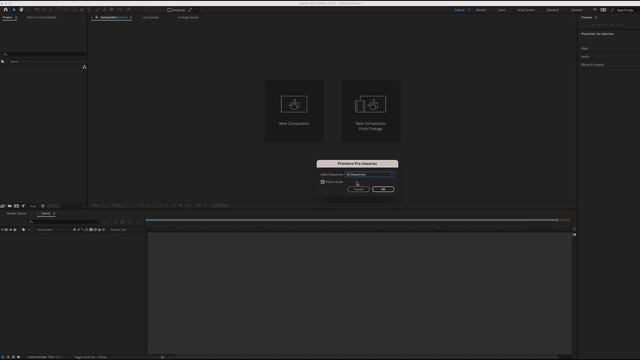
Task: Click the Frame Render Time readout
Action: [45, 357]
